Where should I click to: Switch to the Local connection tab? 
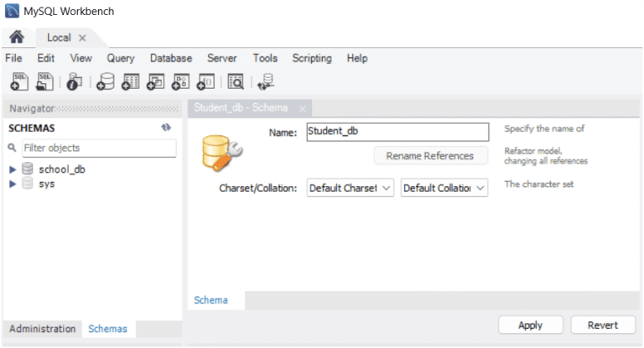[x=59, y=38]
